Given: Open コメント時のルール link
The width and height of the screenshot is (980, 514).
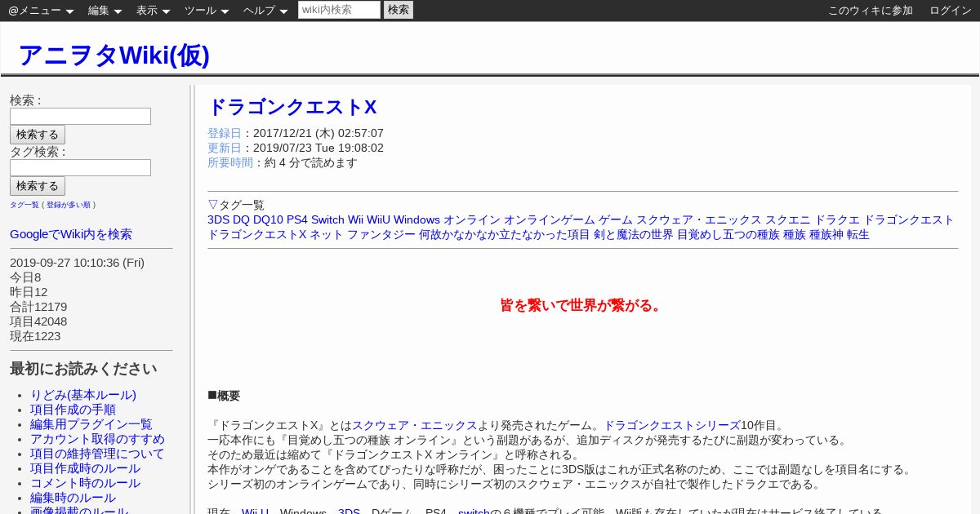Looking at the screenshot, I should click(x=85, y=483).
